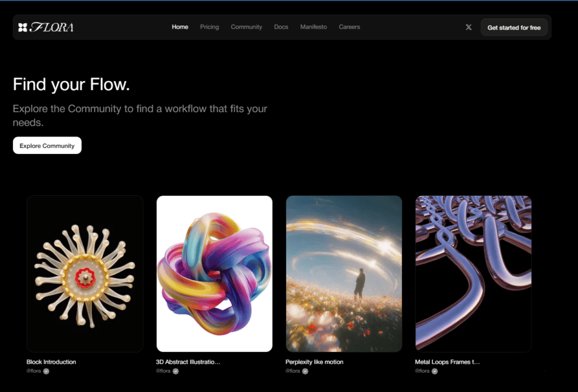Screen dimensions: 578x392
Task: Open the Community nav link
Action: point(246,27)
